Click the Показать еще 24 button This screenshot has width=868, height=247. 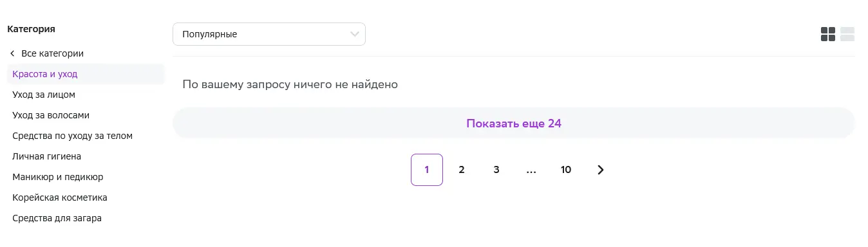tap(514, 123)
